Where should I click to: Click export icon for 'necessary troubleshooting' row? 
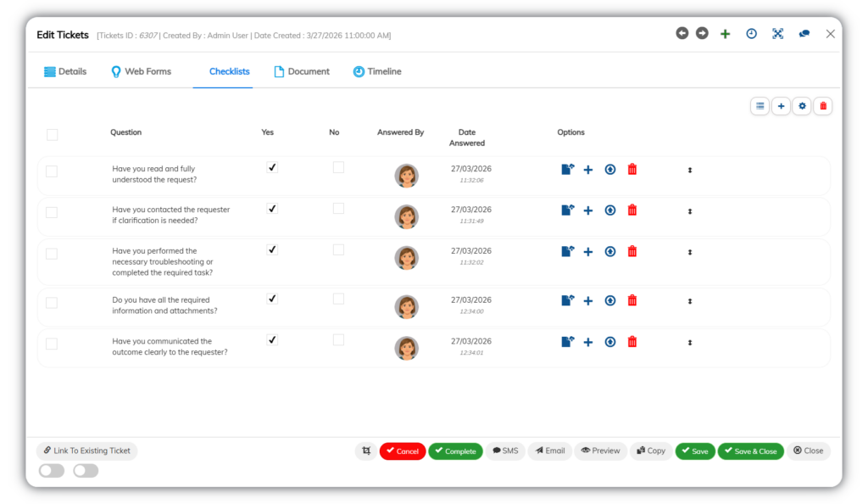click(x=567, y=251)
